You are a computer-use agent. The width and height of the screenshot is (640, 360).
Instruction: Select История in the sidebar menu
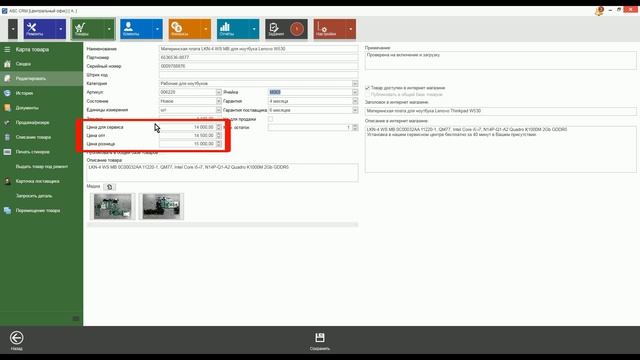[41, 93]
